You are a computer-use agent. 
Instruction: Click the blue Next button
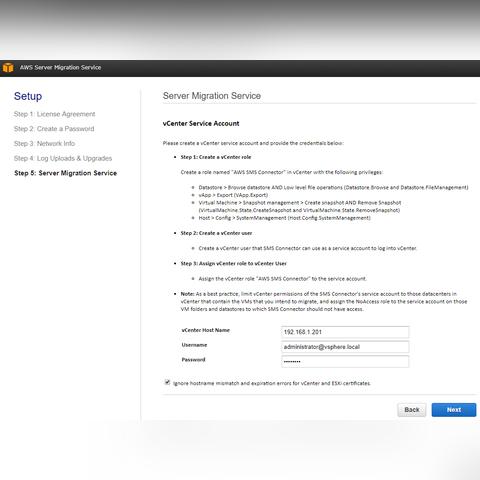[x=454, y=410]
